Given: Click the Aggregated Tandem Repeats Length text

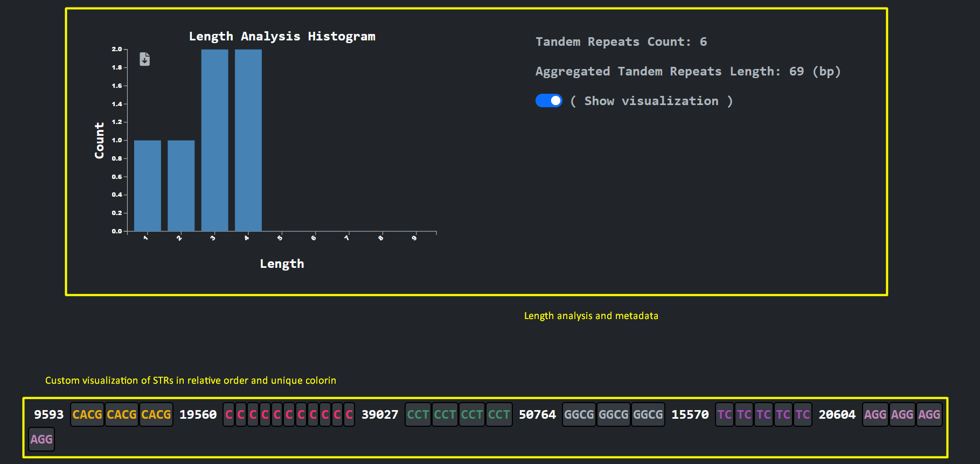Looking at the screenshot, I should click(x=687, y=71).
